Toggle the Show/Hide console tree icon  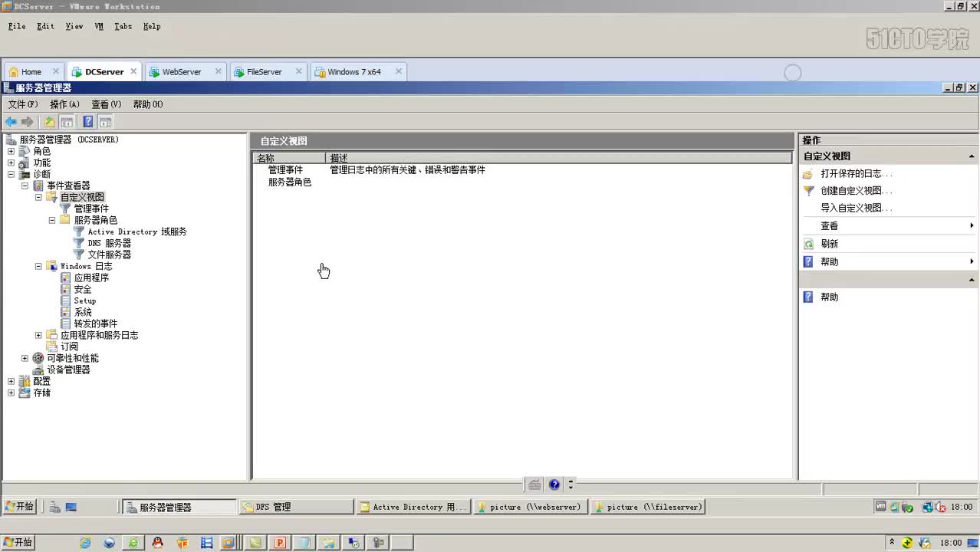[67, 122]
